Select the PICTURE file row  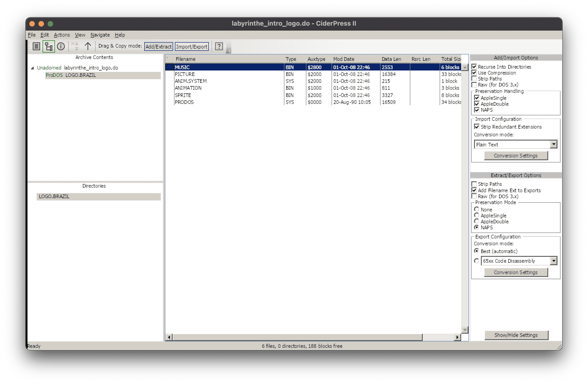[x=313, y=74]
